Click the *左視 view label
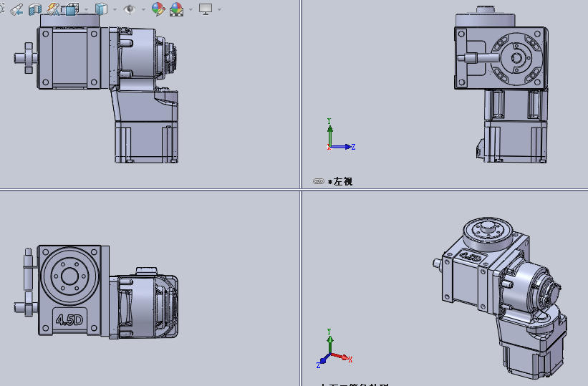 (340, 182)
